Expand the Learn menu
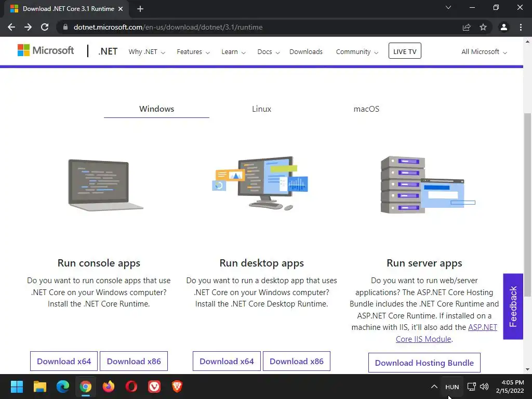This screenshot has width=532, height=399. pyautogui.click(x=233, y=52)
